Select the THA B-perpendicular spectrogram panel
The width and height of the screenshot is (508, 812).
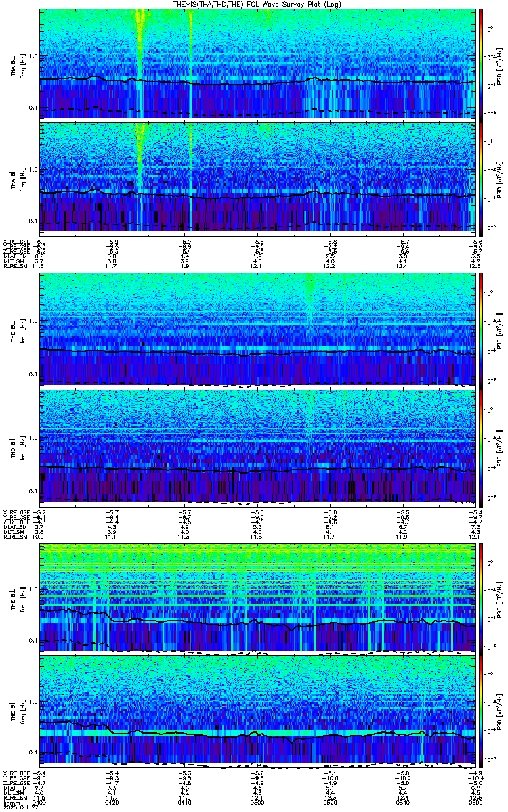pos(257,63)
